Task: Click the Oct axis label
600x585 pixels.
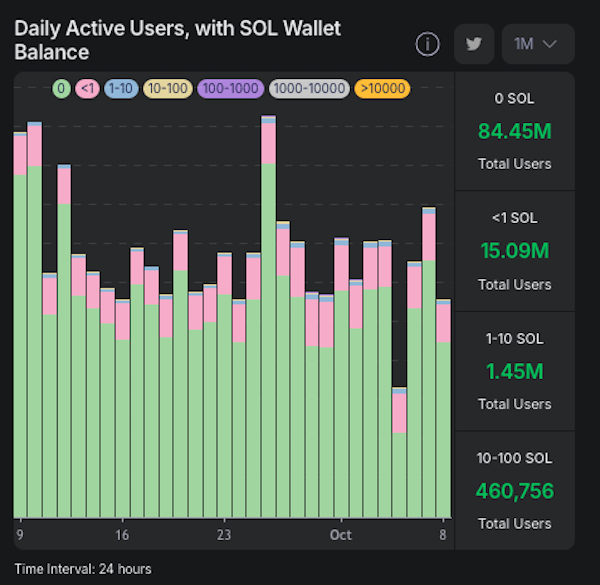Action: click(341, 535)
